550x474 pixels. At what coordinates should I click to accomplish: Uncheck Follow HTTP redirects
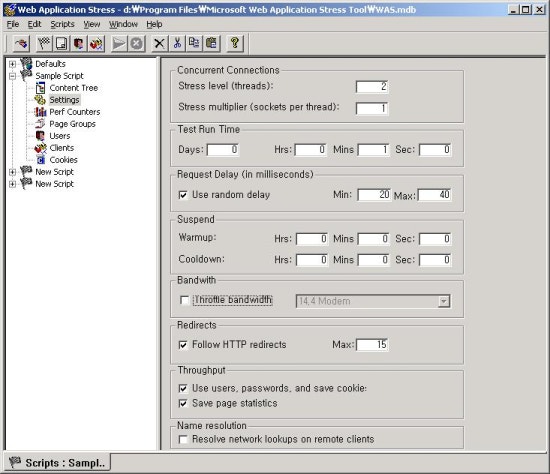pos(183,345)
